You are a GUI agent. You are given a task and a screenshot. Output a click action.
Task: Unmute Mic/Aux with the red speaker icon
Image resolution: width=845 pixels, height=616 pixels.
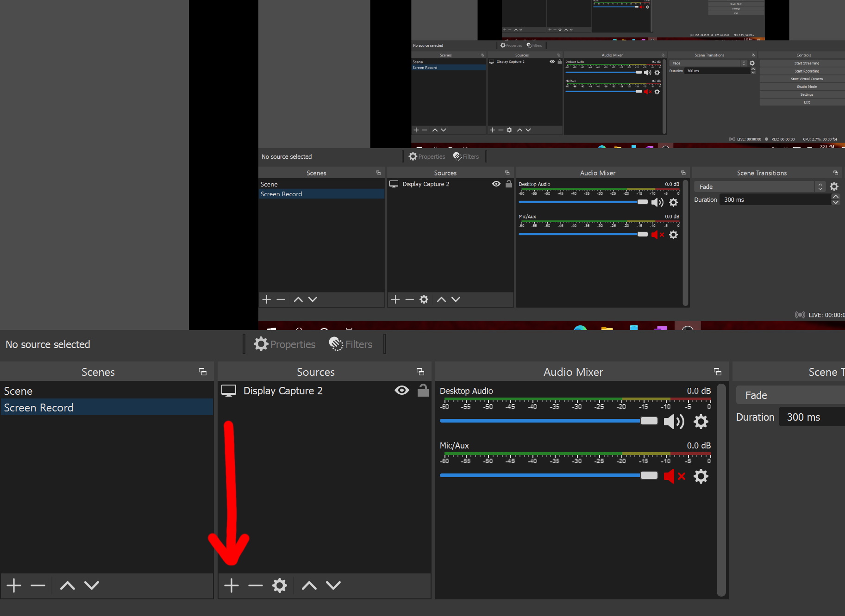(672, 476)
